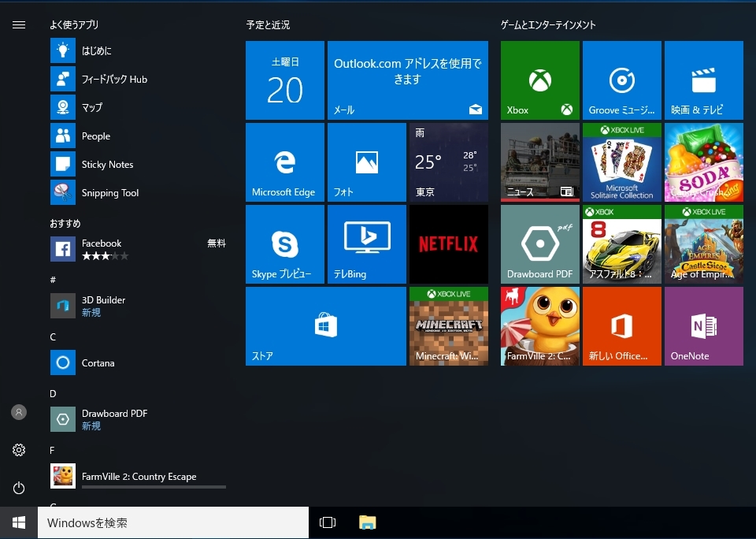
Task: Open the user account menu
Action: click(x=19, y=412)
